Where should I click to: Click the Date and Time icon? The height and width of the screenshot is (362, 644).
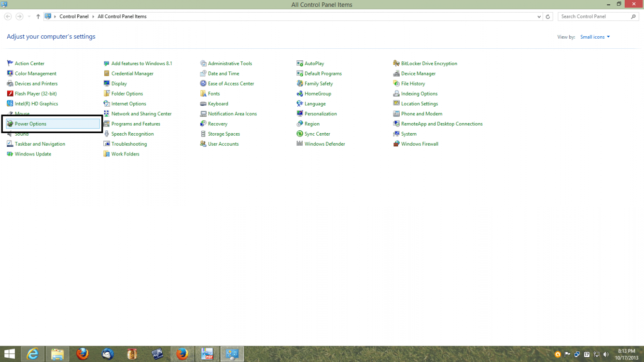pos(203,73)
